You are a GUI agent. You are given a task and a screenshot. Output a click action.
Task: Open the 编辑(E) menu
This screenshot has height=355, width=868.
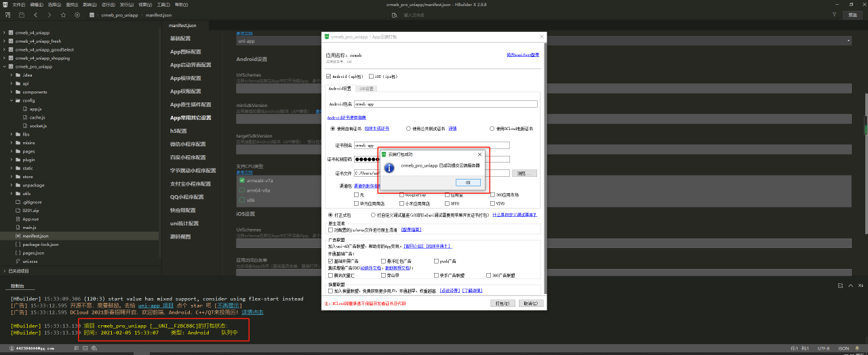click(37, 4)
